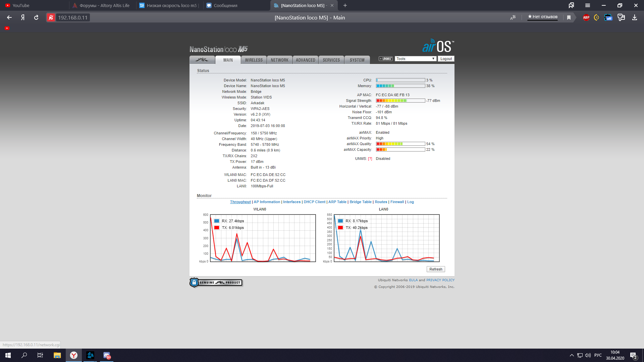This screenshot has height=362, width=644.
Task: Click the WLAN0 throughput graph
Action: [263, 238]
